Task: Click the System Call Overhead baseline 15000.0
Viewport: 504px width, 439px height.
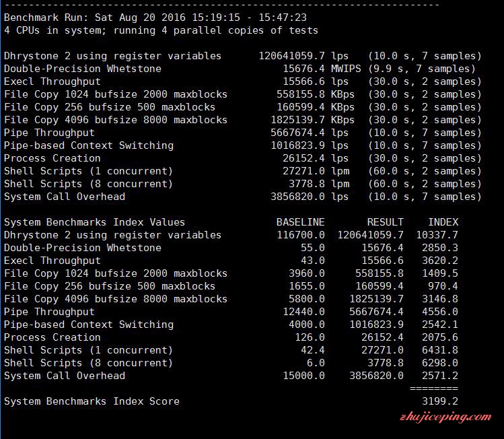Action: point(303,376)
